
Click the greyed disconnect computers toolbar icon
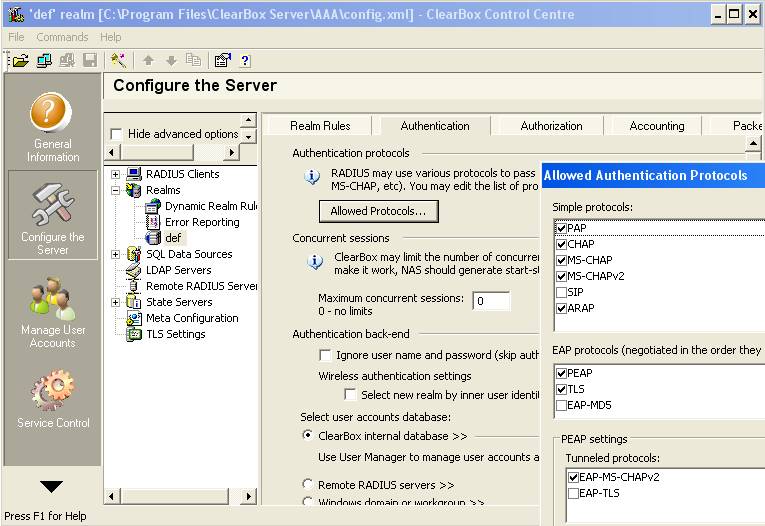(67, 61)
